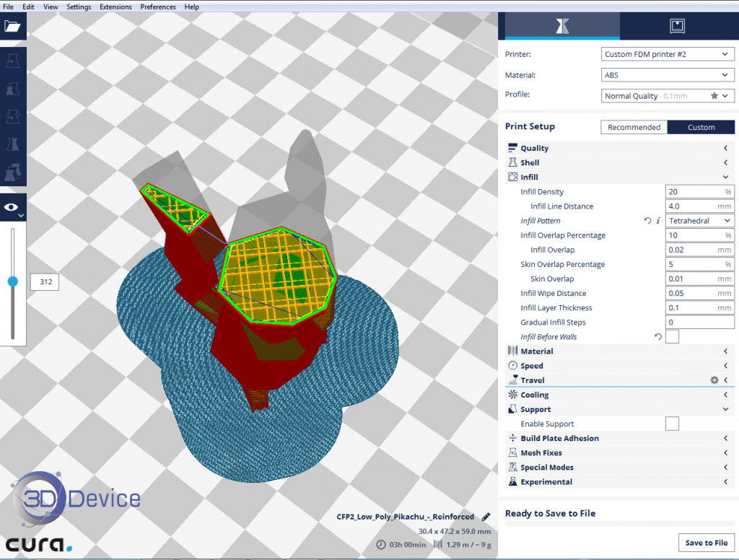Toggle the Infill Before Walls checkbox

pyautogui.click(x=672, y=336)
